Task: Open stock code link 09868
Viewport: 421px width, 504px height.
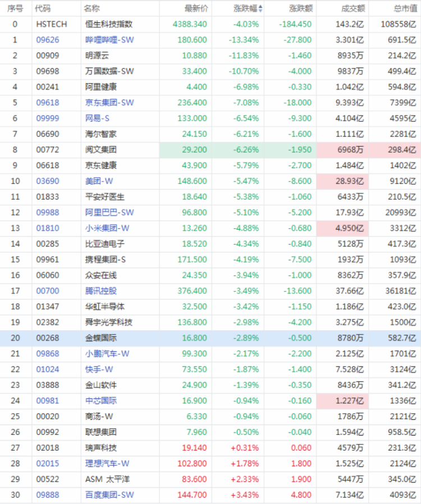Action: 48,354
